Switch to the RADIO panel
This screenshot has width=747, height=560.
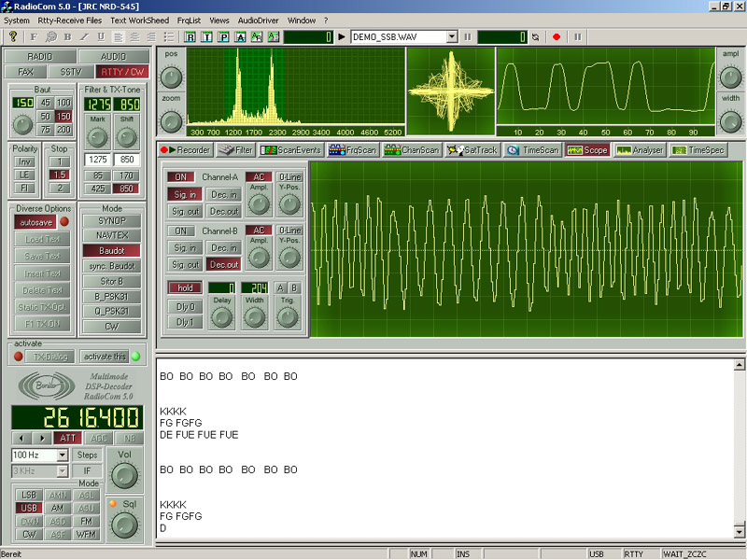click(40, 57)
